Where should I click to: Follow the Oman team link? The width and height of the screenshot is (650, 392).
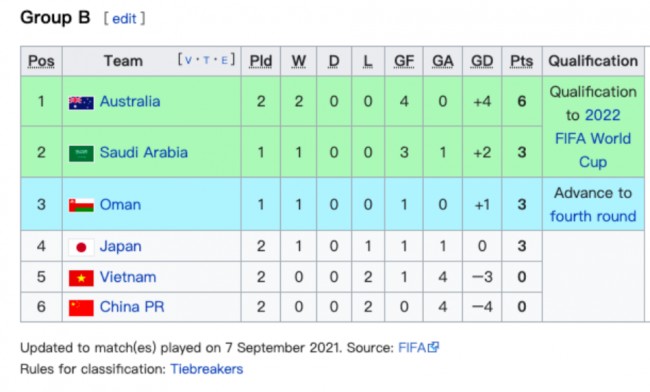(x=120, y=205)
